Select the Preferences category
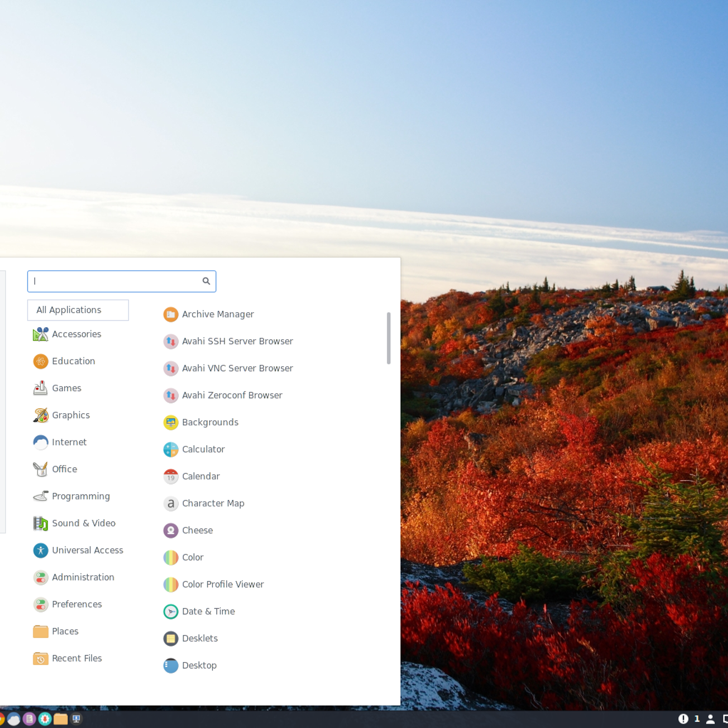 tap(76, 604)
